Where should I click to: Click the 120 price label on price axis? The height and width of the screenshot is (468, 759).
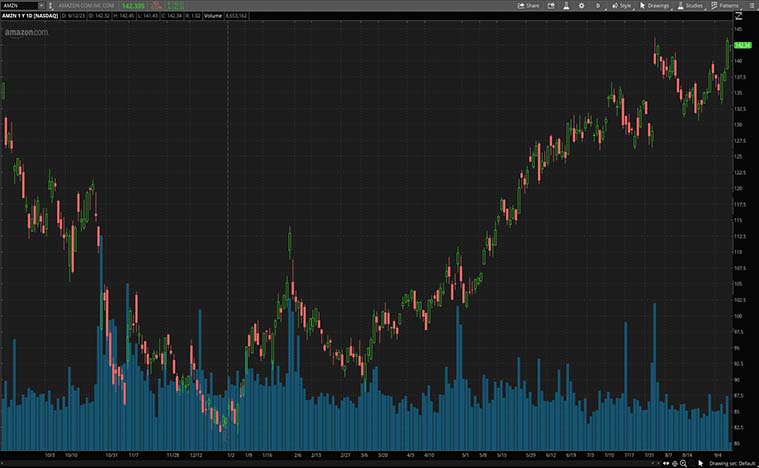point(738,188)
